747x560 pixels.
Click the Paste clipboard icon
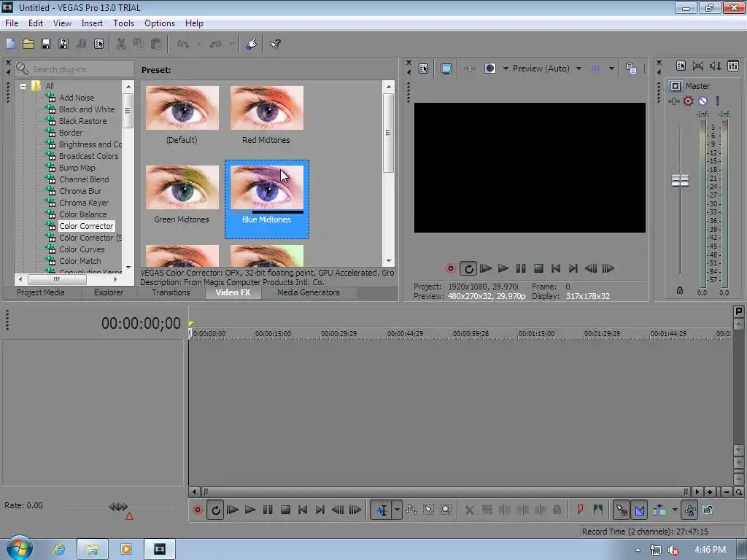(x=156, y=44)
